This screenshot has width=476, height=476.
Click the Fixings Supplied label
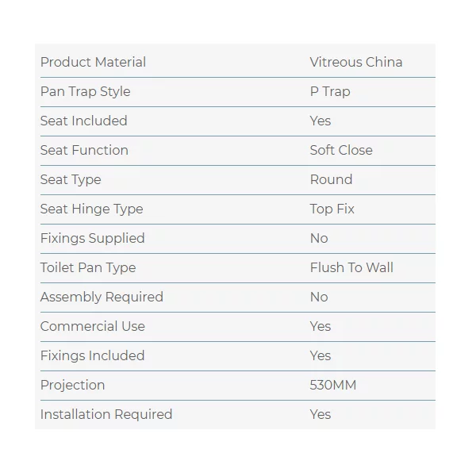[92, 238]
